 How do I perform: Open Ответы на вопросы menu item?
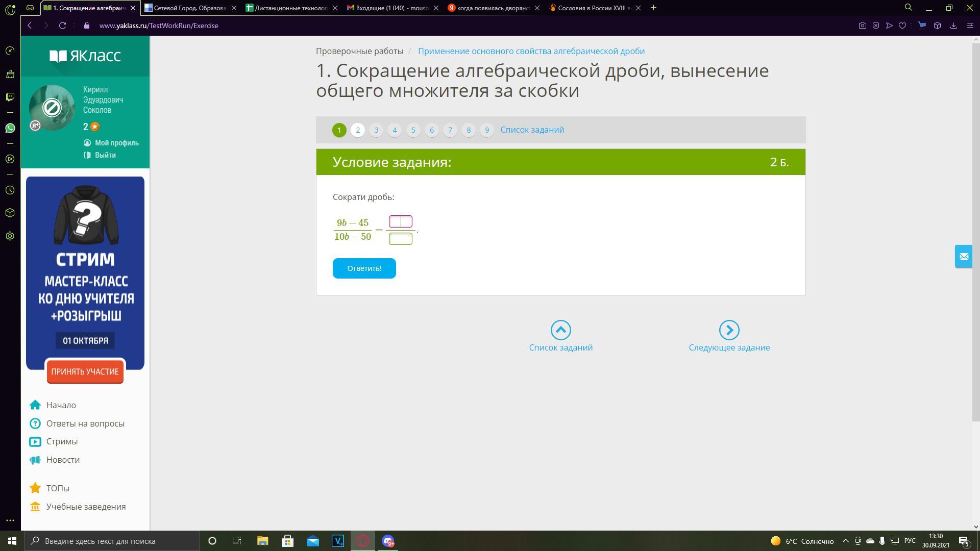coord(85,423)
